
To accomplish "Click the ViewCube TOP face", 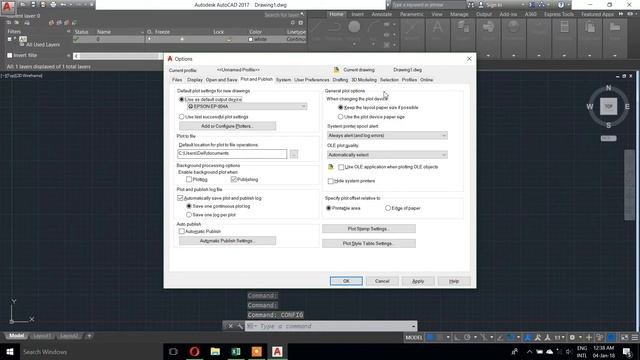I will (608, 106).
